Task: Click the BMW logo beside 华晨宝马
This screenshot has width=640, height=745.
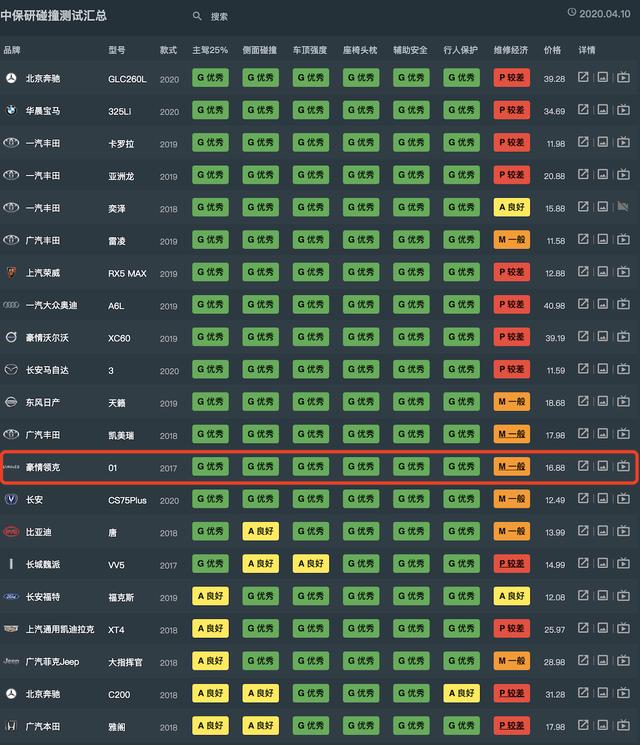Action: pyautogui.click(x=11, y=110)
